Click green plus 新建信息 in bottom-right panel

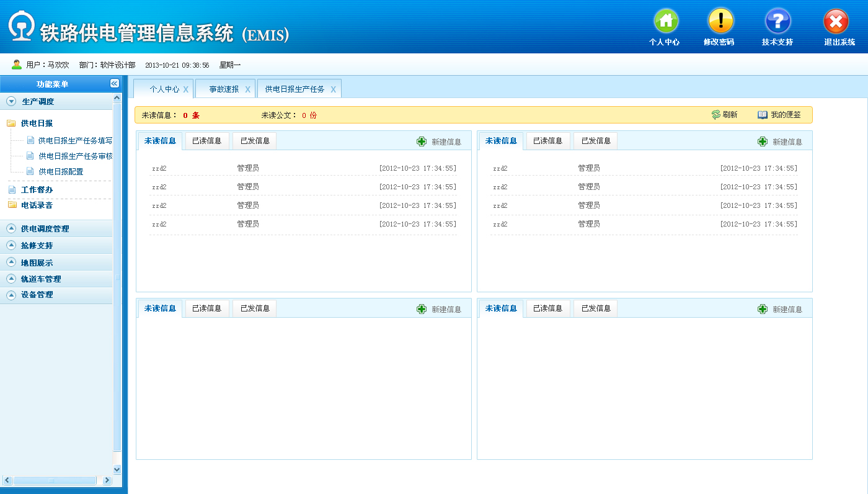[763, 309]
